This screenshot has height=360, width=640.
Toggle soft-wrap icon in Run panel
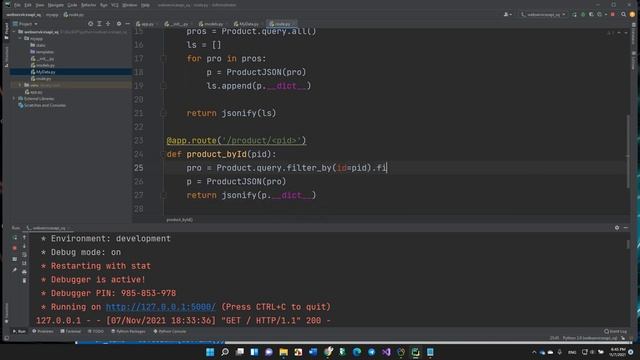[x=24, y=255]
